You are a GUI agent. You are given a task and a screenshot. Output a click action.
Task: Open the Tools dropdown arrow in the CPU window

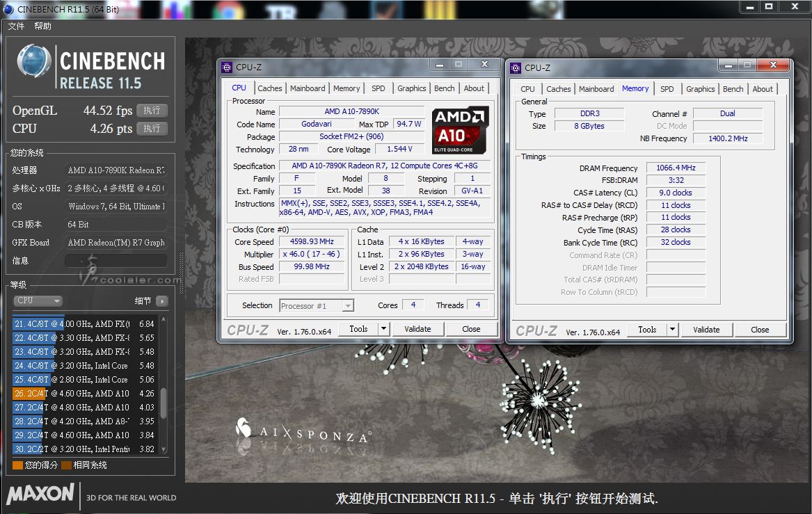tap(383, 329)
